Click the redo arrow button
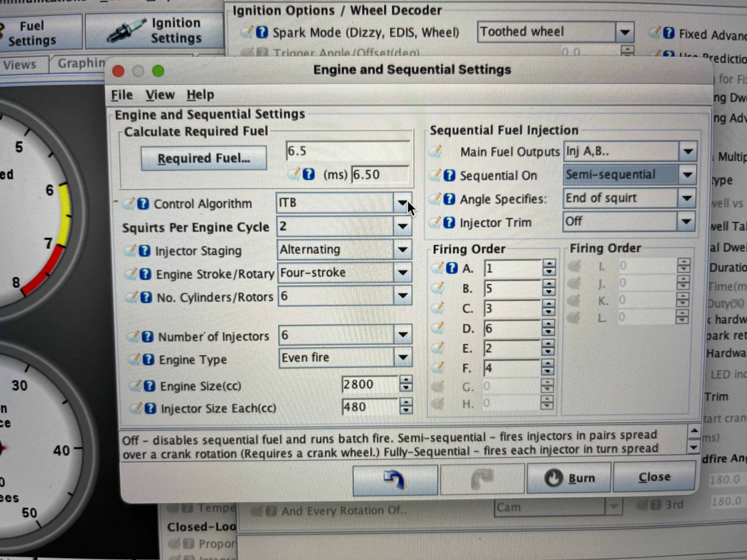Screen dimensions: 747x560 click(483, 479)
